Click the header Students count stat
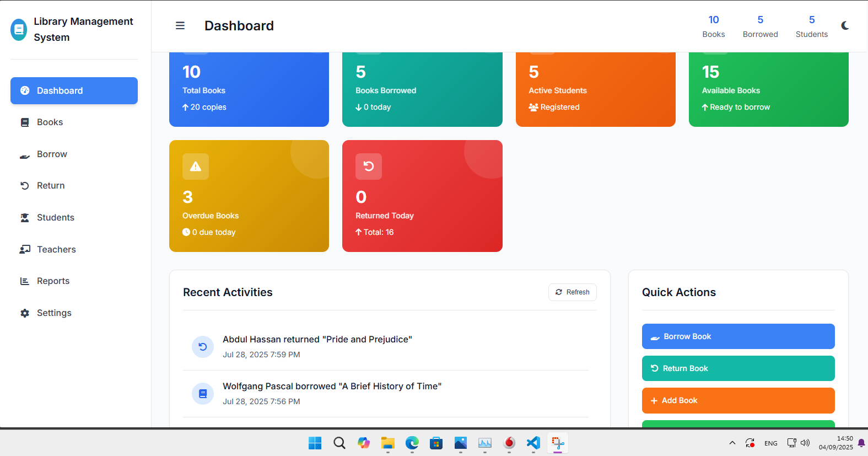 [812, 26]
